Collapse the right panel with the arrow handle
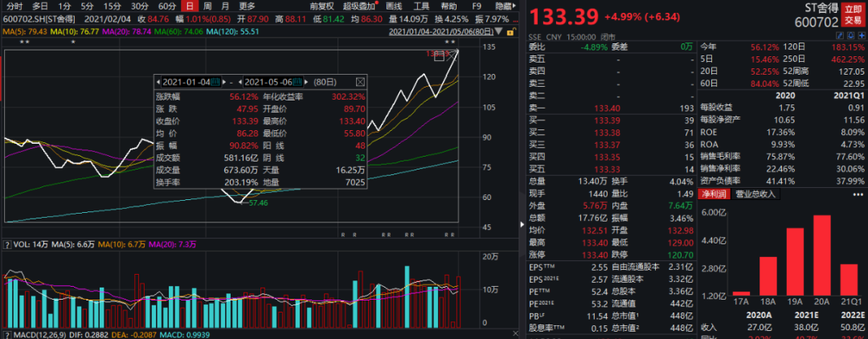Image resolution: width=868 pixels, height=339 pixels. [x=522, y=224]
